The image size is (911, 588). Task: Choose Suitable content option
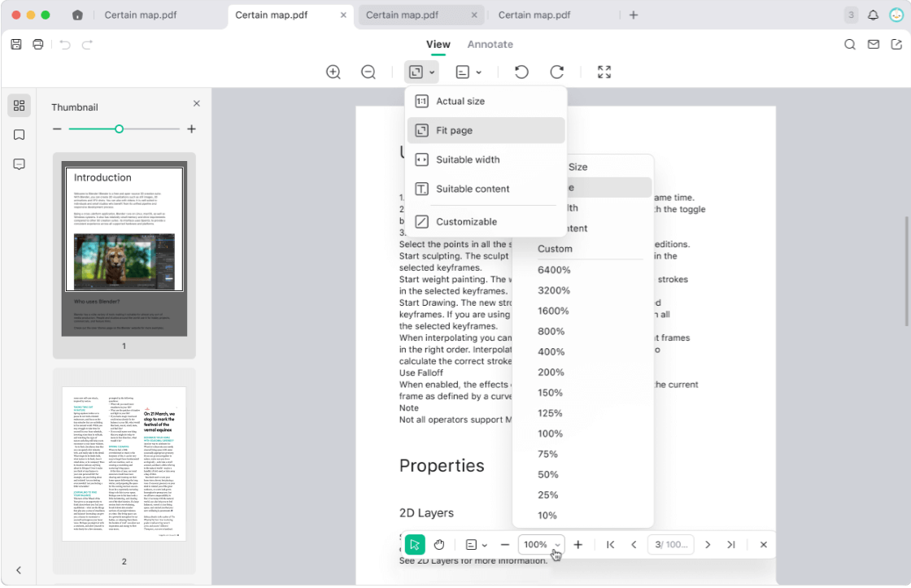tap(486, 189)
